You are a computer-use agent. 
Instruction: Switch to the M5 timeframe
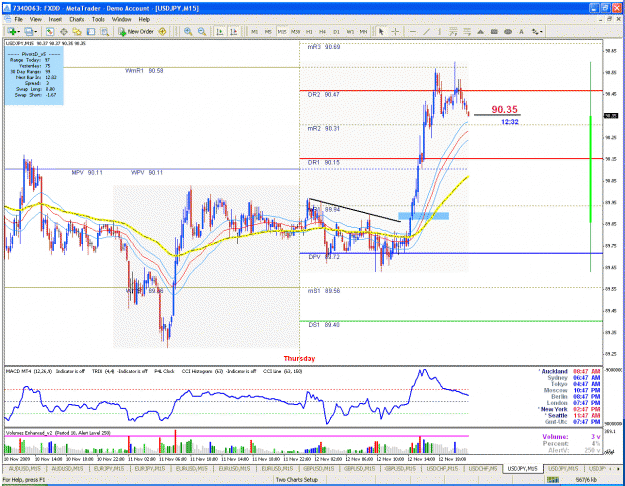click(x=268, y=31)
